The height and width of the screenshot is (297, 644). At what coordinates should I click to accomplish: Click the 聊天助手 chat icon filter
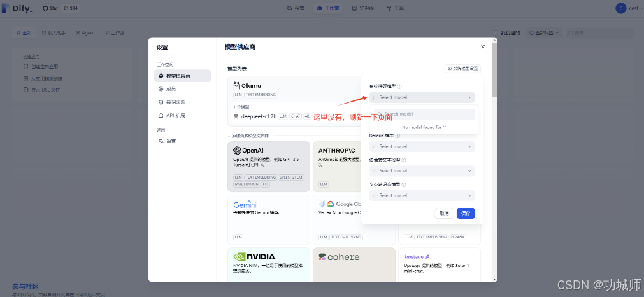coord(44,33)
